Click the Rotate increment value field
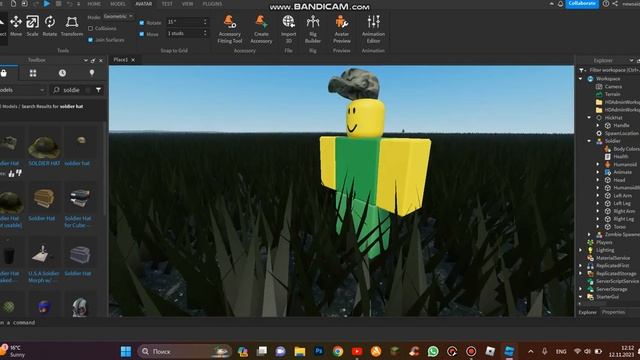 coord(184,22)
